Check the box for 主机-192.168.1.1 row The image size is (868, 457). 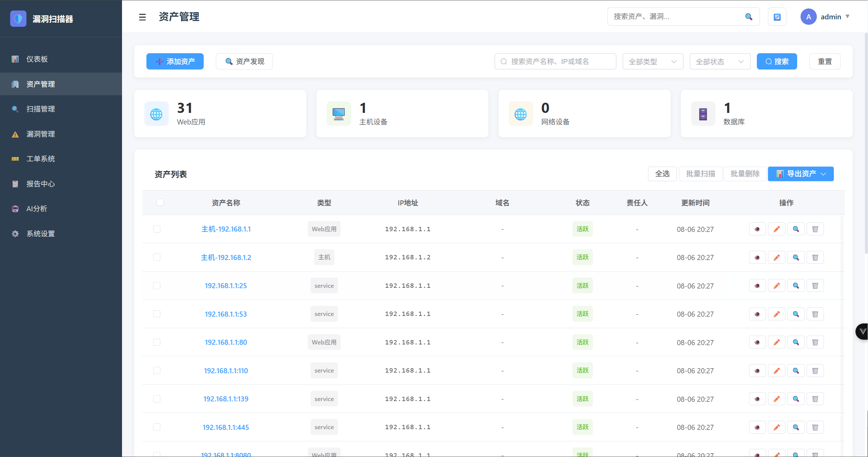tap(157, 229)
